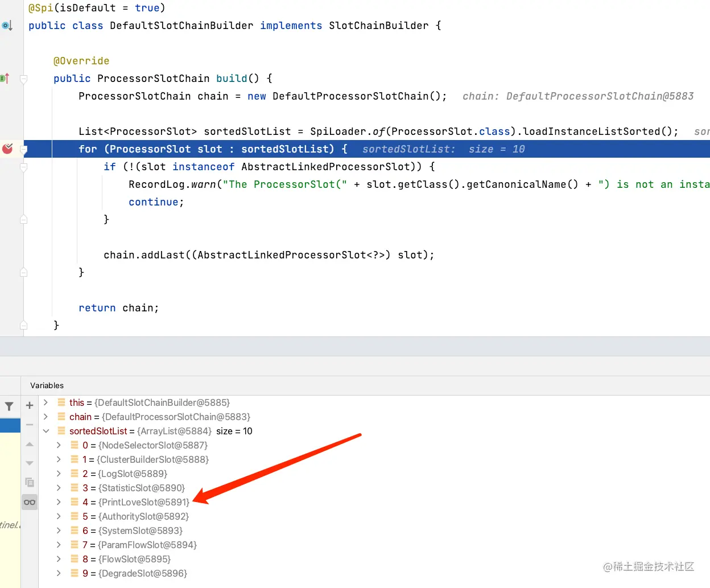This screenshot has width=710, height=588.
Task: Click field icon next to 'chain' variable
Action: (61, 417)
